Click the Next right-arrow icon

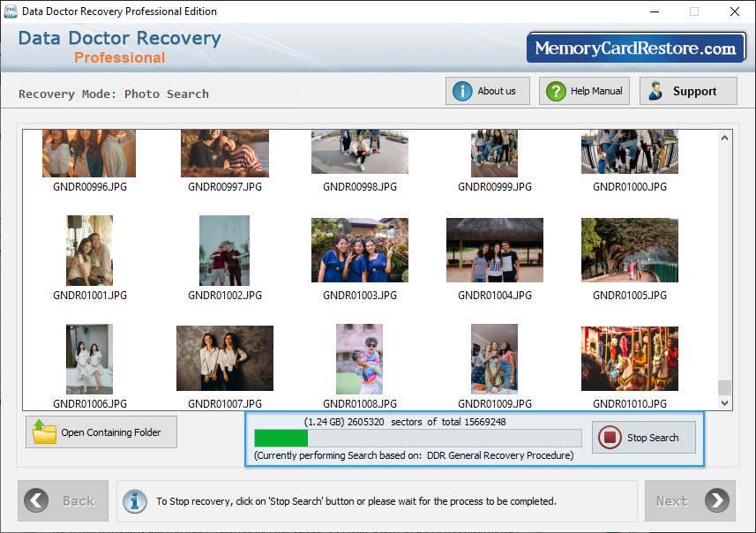(x=717, y=500)
